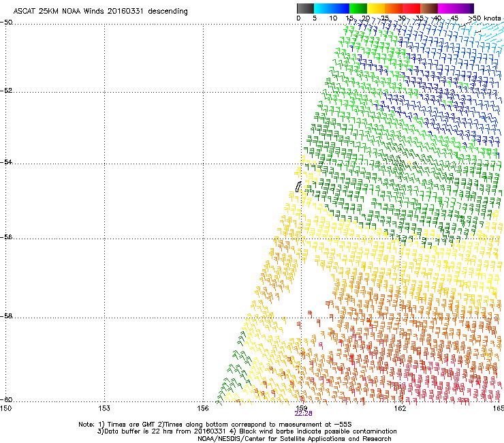Click the chart title 'ASCAT 25KM NOAA Winds'
Image resolution: width=504 pixels, height=443 pixels.
click(x=59, y=11)
